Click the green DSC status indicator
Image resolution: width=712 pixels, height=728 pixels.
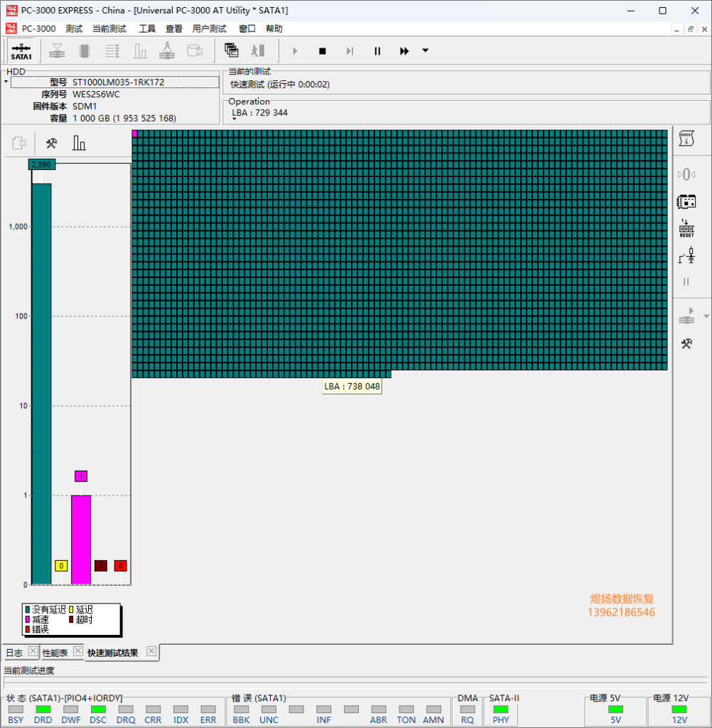tap(98, 710)
